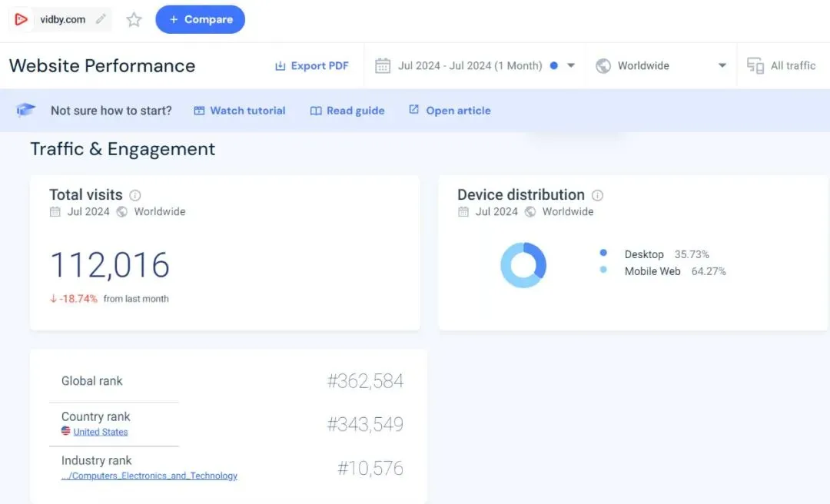Viewport: 830px width, 504px height.
Task: Mark vidby.com as favorite with star icon
Action: point(134,19)
